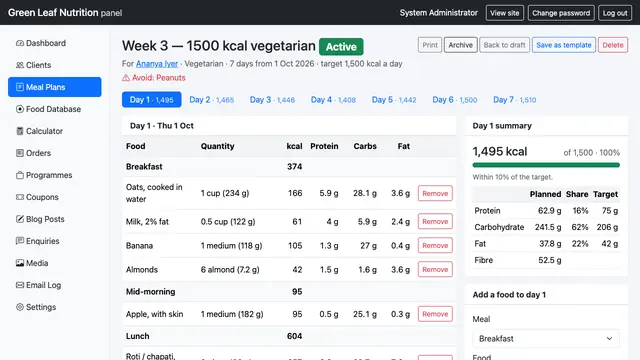Remove the Almonds row

(435, 270)
